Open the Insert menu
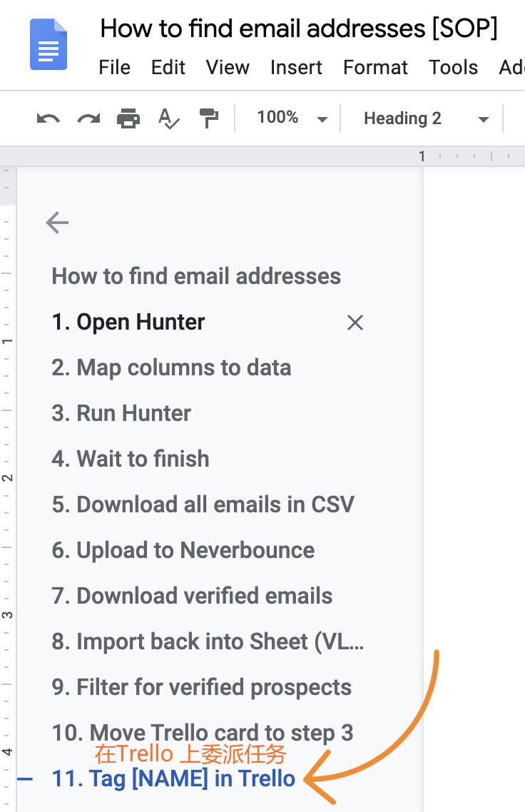The height and width of the screenshot is (812, 525). [296, 67]
